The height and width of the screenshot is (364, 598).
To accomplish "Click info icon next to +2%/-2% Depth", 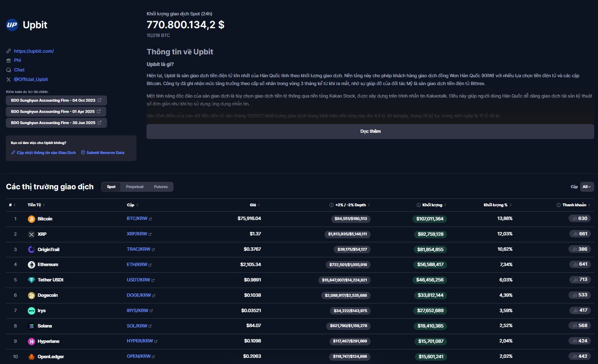I will click(332, 205).
